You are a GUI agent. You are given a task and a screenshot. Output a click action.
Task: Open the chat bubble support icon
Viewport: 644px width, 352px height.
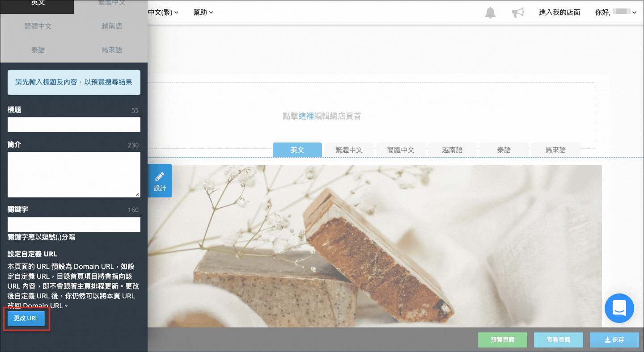(619, 308)
